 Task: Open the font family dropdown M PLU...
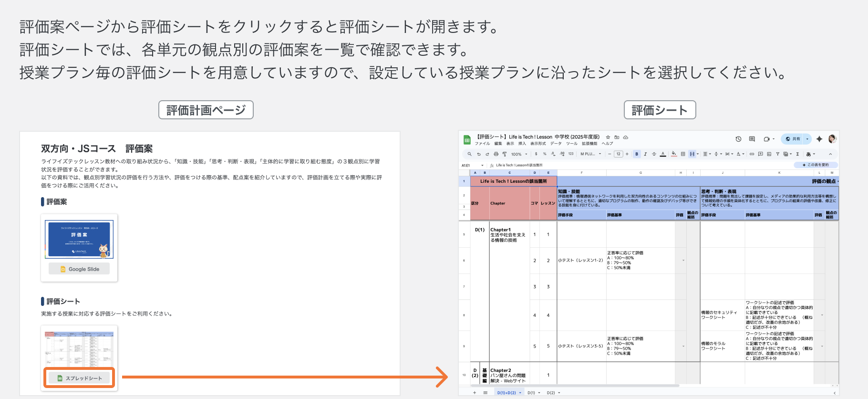tap(591, 154)
